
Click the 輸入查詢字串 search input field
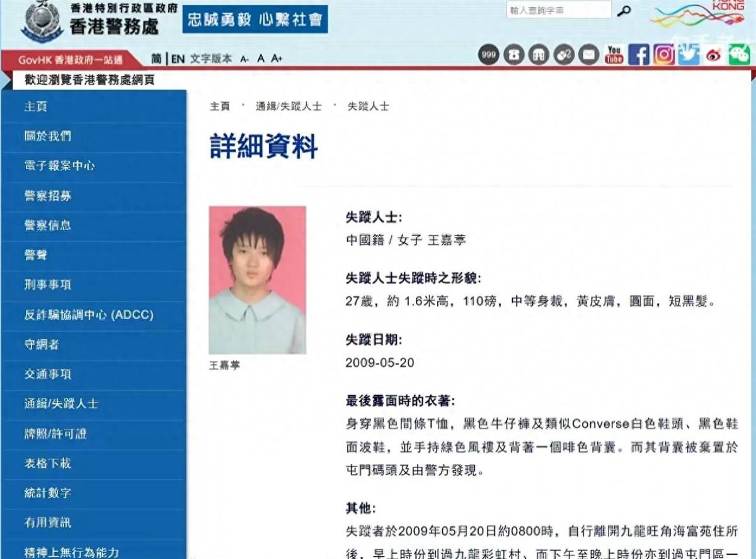point(558,11)
